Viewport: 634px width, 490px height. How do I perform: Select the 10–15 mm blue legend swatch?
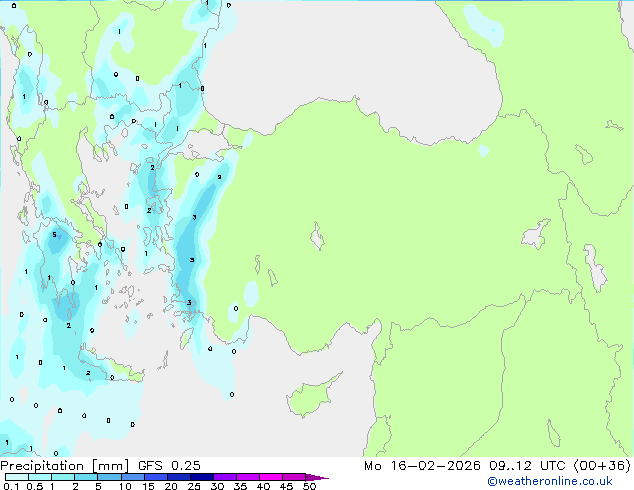(x=132, y=477)
